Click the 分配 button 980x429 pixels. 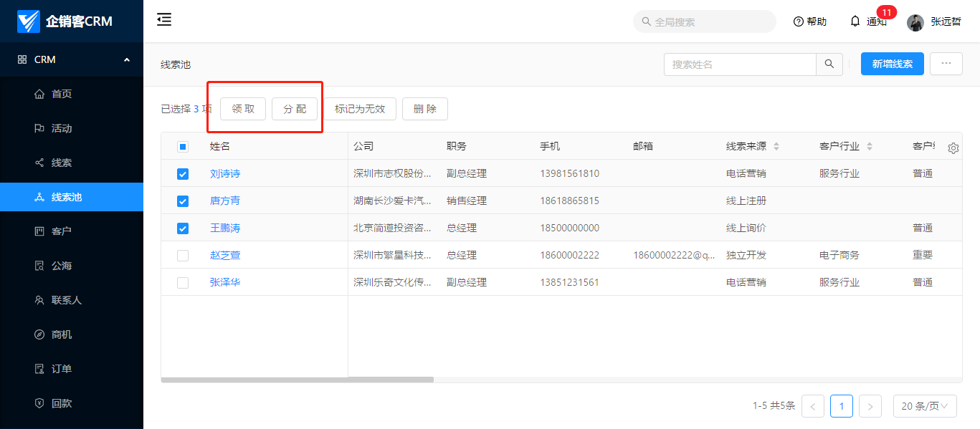tap(295, 109)
